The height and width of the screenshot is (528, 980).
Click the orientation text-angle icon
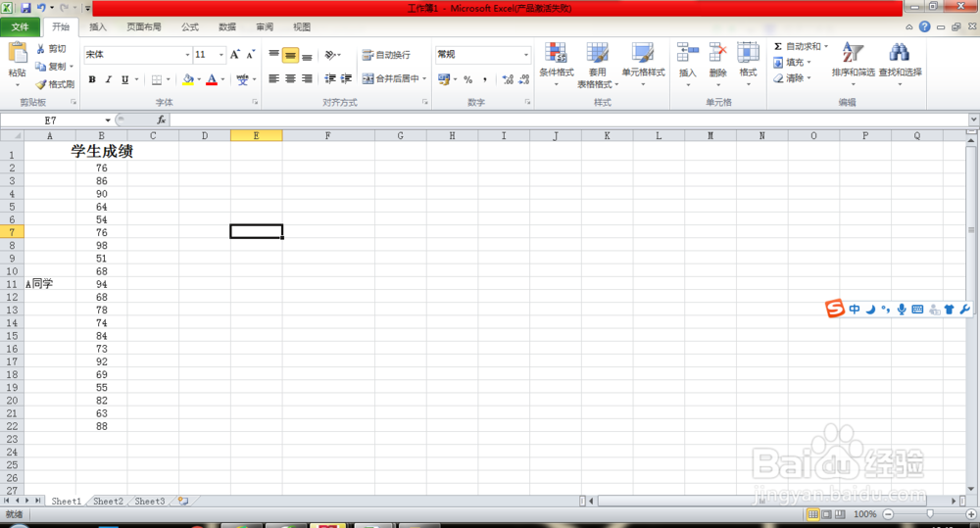[330, 55]
